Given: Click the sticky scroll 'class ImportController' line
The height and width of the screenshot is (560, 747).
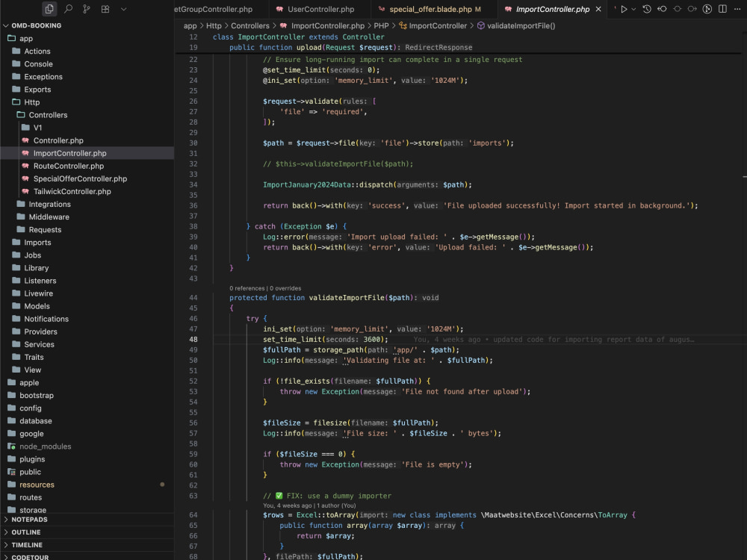Looking at the screenshot, I should (298, 37).
